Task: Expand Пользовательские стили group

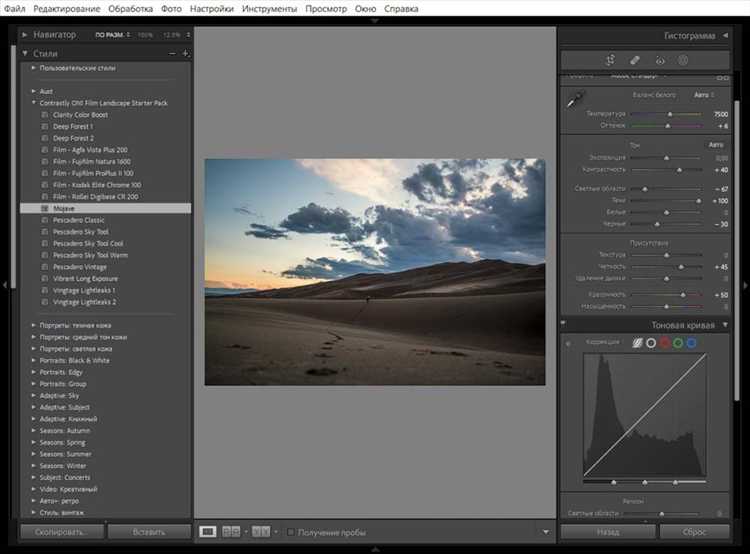Action: click(x=33, y=68)
